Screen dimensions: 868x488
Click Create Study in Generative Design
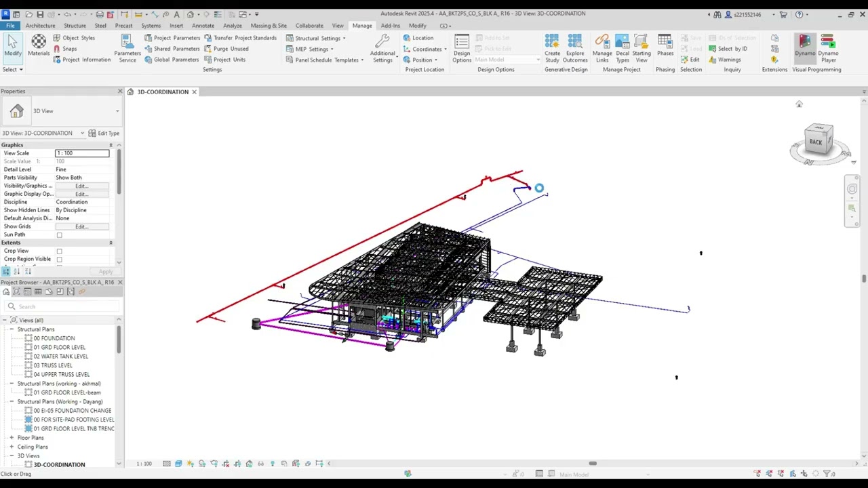(552, 49)
